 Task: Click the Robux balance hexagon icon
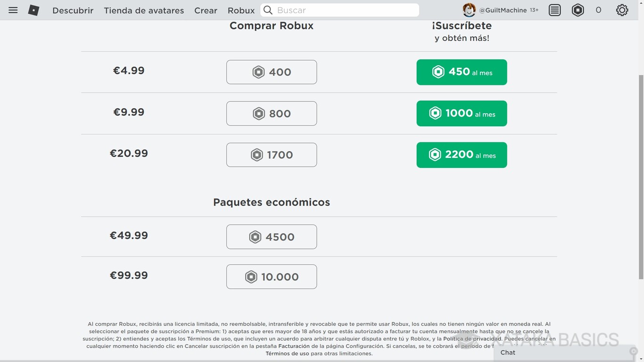tap(578, 10)
